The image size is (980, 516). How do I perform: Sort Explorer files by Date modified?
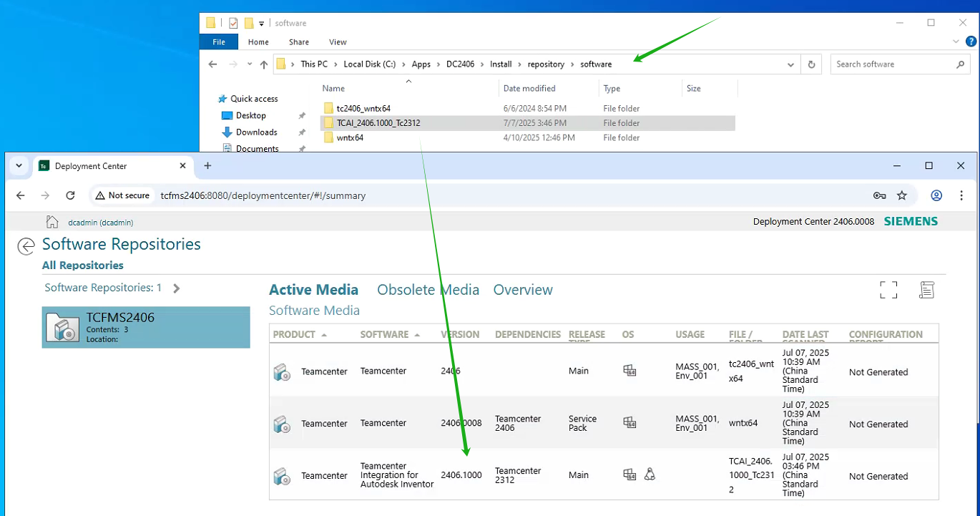point(529,89)
